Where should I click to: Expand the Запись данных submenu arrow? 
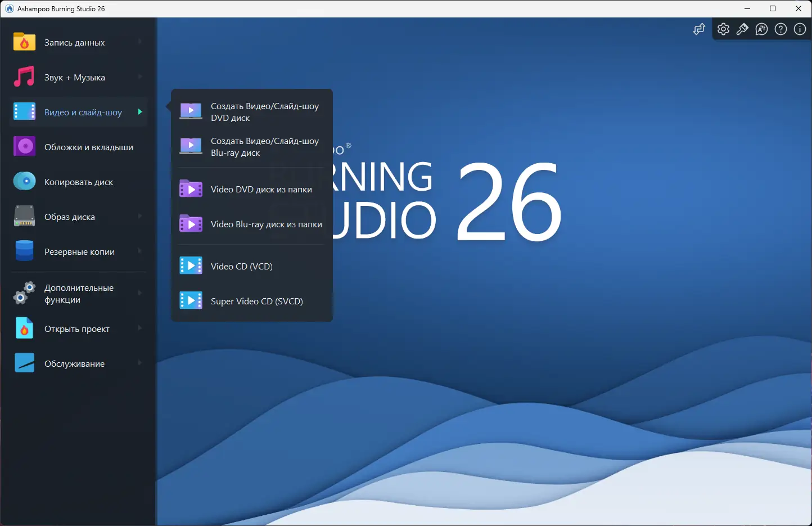(140, 42)
